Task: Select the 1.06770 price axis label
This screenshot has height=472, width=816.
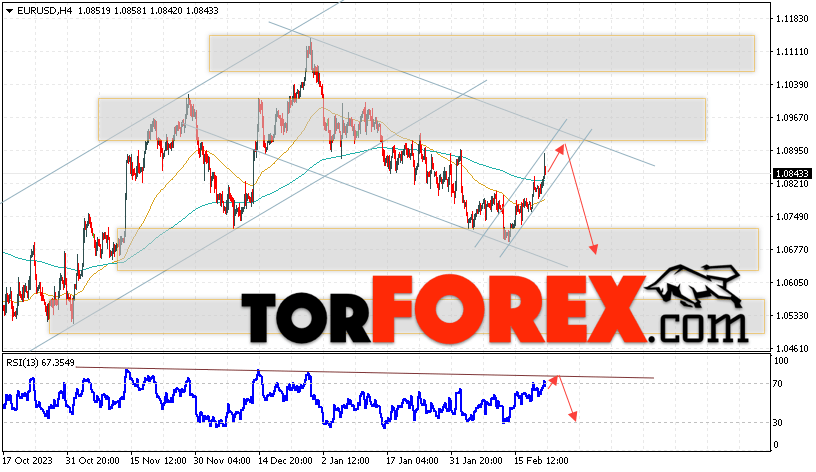Action: click(x=792, y=250)
